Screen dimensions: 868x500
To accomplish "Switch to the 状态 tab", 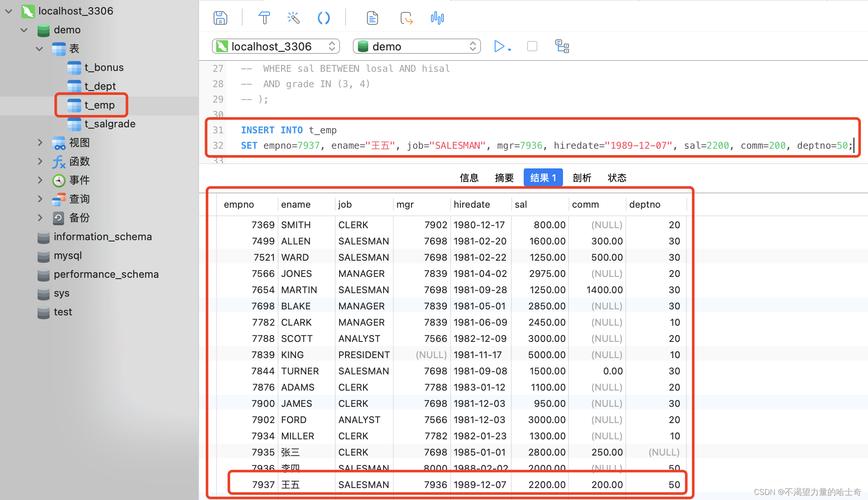I will pyautogui.click(x=617, y=177).
